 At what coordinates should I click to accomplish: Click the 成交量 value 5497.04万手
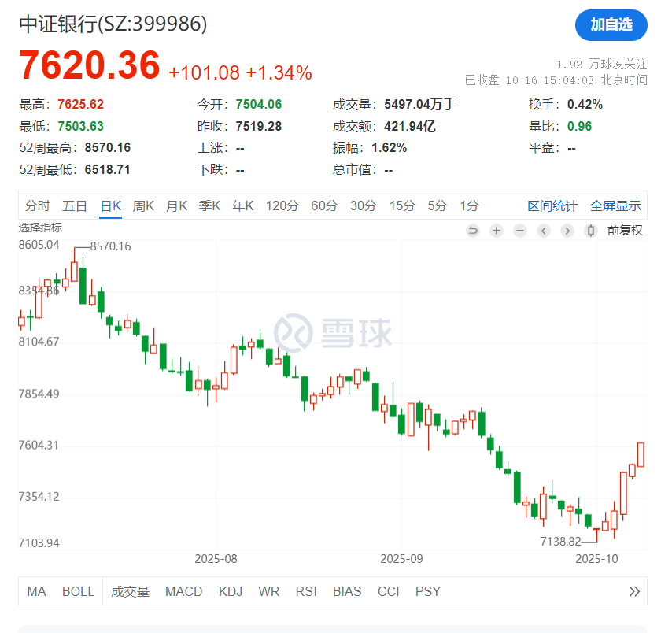click(x=420, y=104)
